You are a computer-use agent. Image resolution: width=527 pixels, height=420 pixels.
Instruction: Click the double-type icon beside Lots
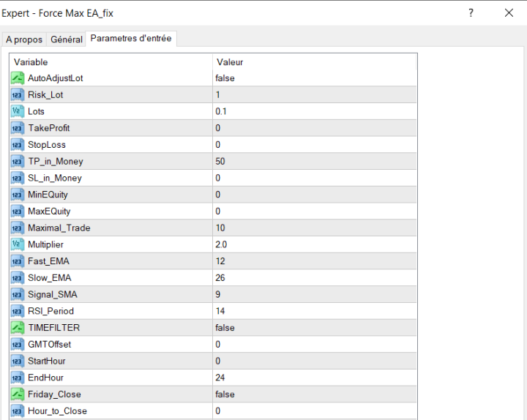click(18, 111)
